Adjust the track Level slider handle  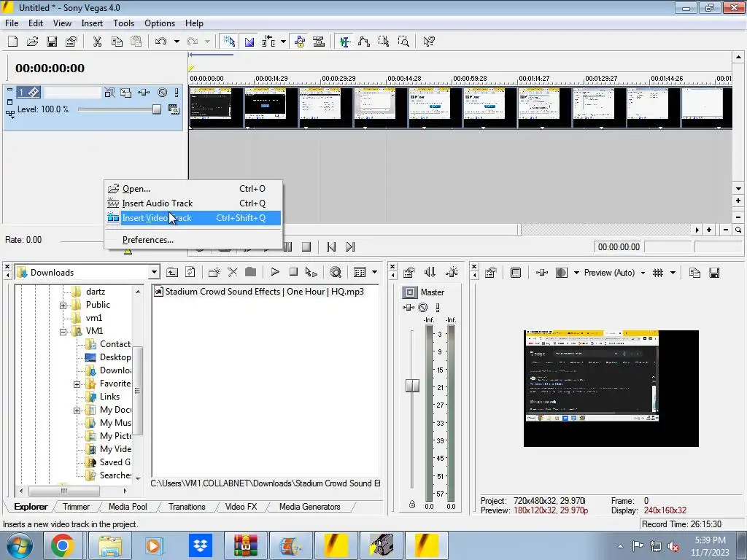[x=157, y=109]
